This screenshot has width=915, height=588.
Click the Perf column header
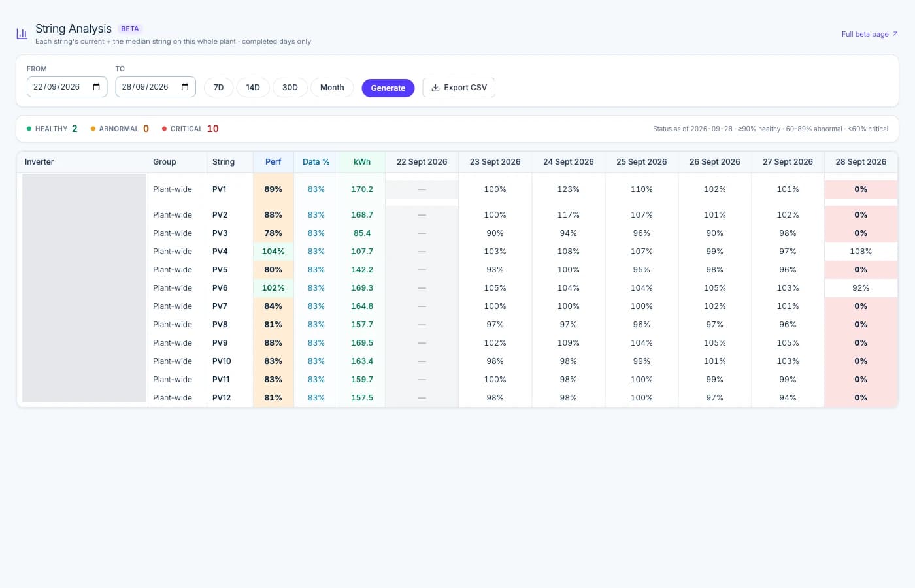273,162
